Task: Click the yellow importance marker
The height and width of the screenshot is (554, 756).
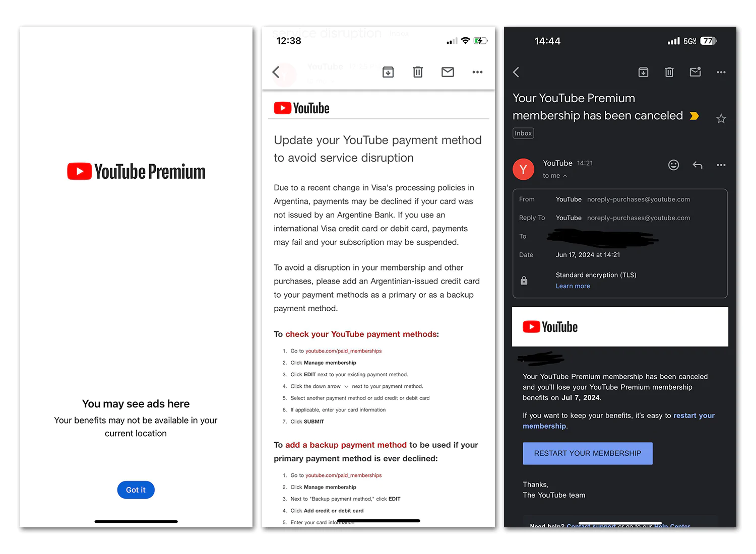Action: [694, 116]
